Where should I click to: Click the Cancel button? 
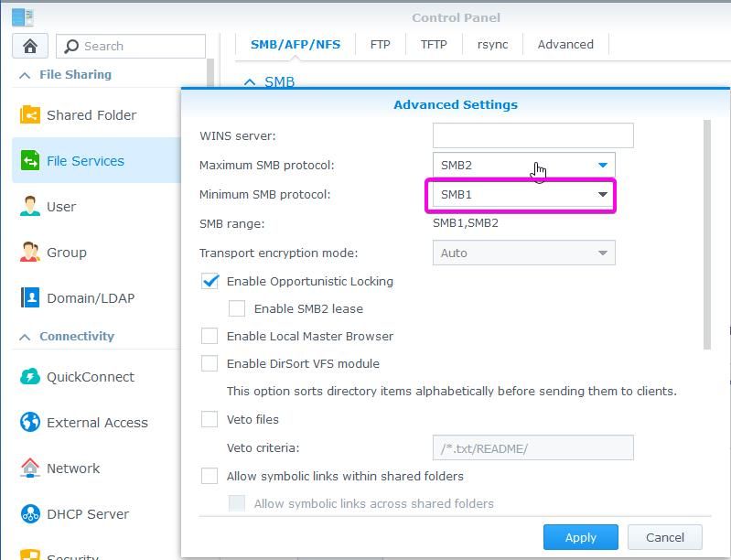point(665,537)
